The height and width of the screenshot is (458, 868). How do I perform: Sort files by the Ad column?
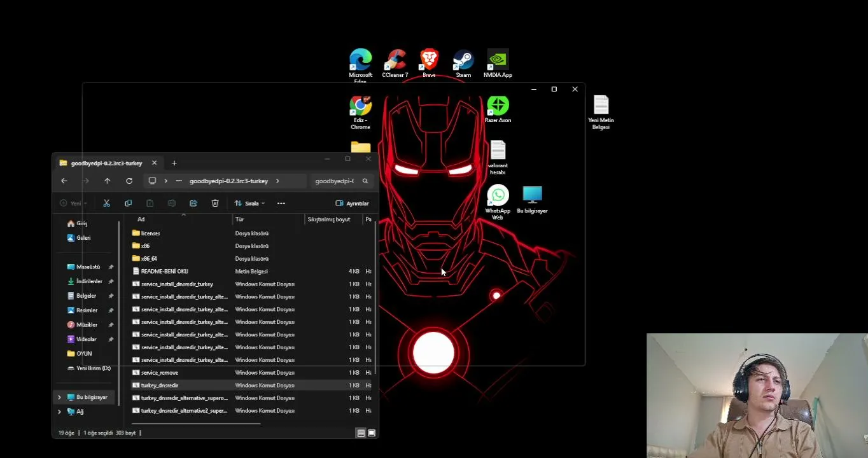141,219
